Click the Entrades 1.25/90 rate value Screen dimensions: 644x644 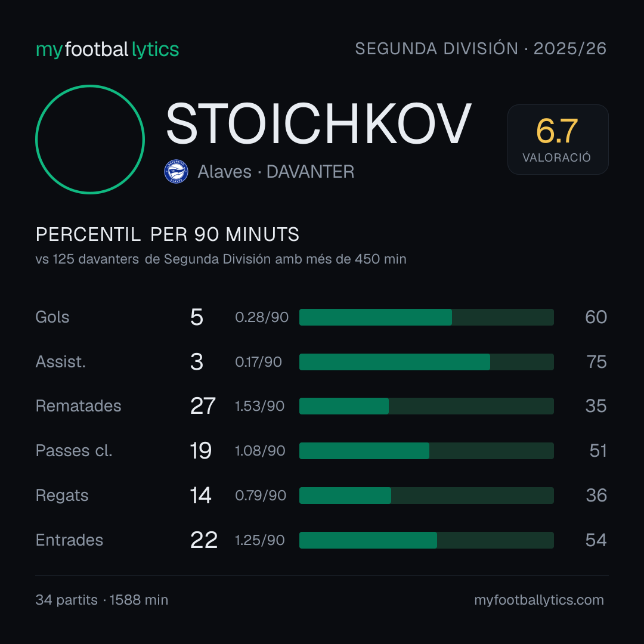point(259,540)
